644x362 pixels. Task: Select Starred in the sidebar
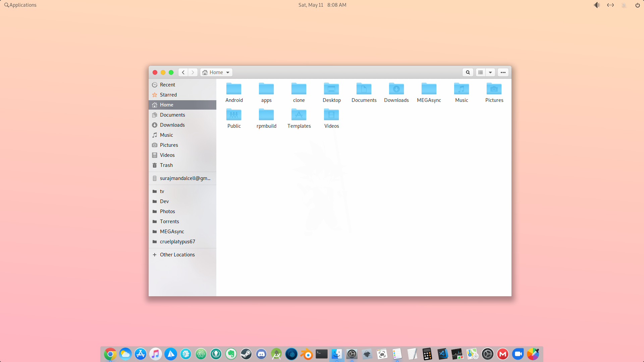point(168,95)
